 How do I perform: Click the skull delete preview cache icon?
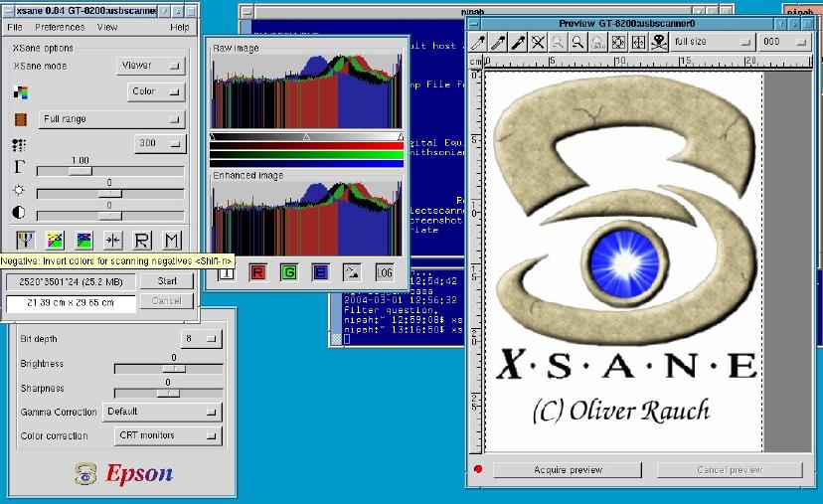(x=657, y=43)
